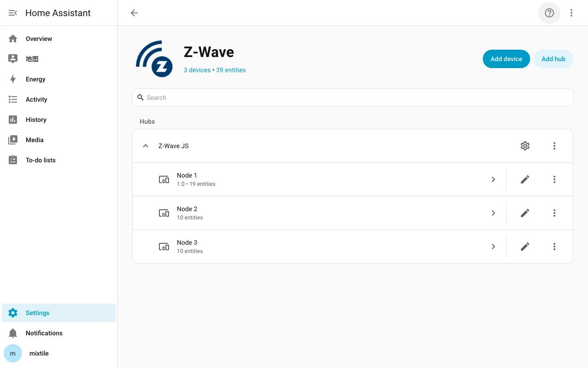This screenshot has height=368, width=588.
Task: Go to the Energy dashboard
Action: click(x=59, y=79)
